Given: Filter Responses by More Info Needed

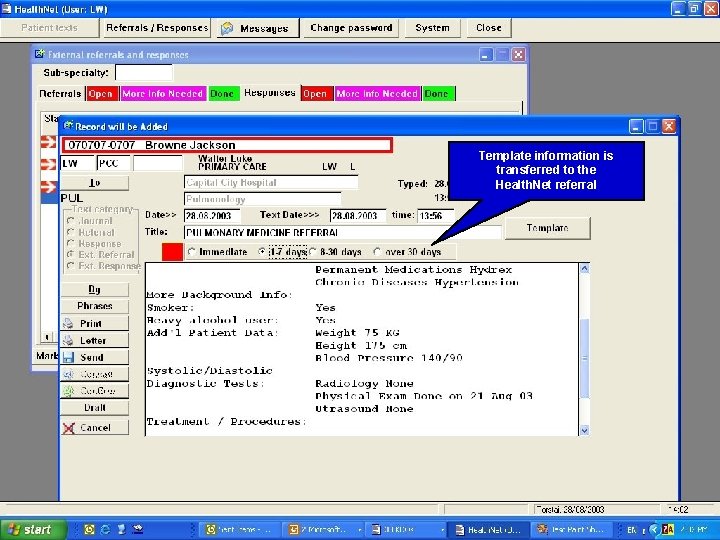Looking at the screenshot, I should (377, 94).
